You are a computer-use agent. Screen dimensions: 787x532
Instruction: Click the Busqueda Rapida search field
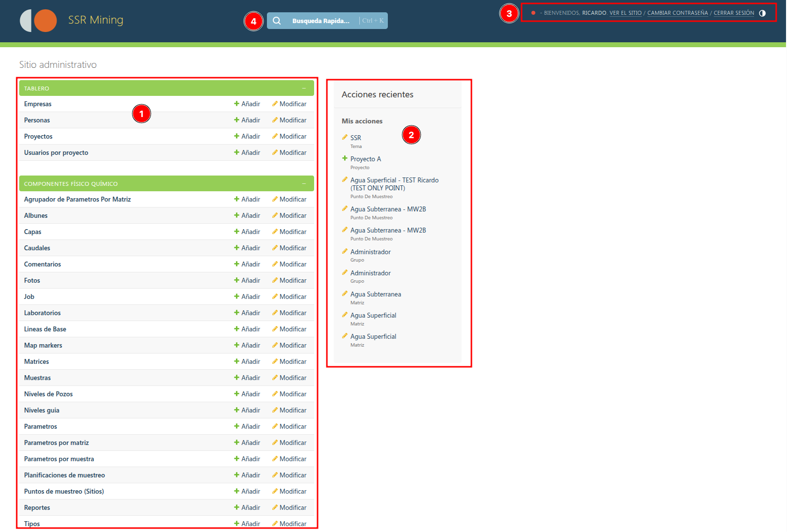click(322, 20)
